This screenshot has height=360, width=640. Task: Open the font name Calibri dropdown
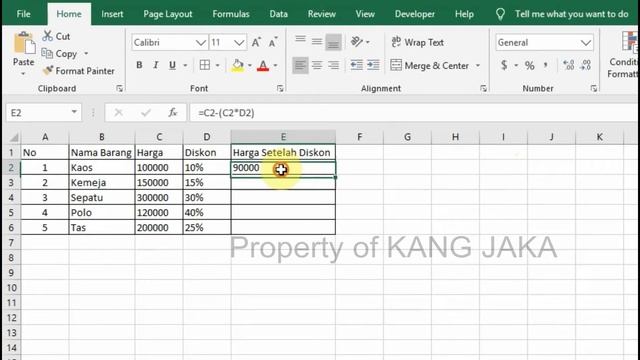(200, 42)
